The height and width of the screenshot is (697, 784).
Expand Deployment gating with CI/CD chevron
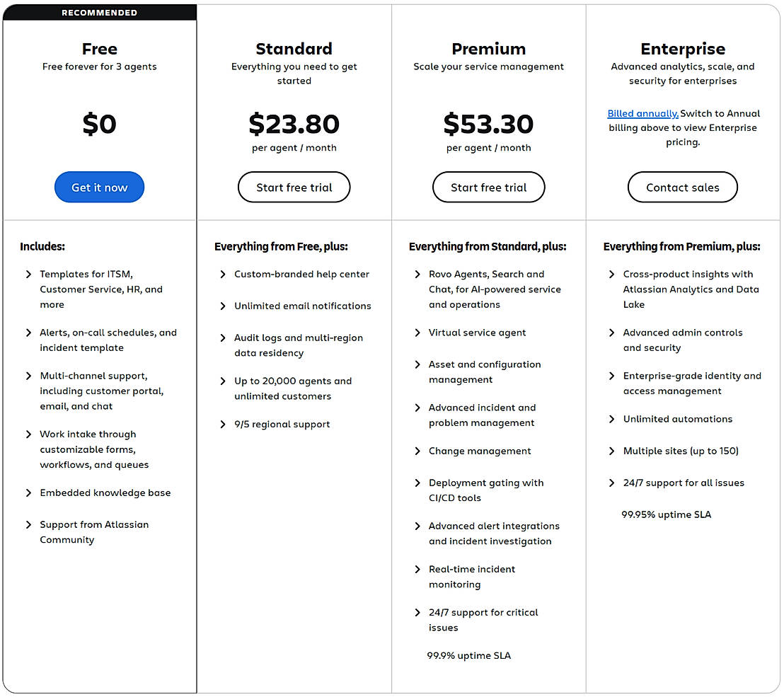click(417, 483)
